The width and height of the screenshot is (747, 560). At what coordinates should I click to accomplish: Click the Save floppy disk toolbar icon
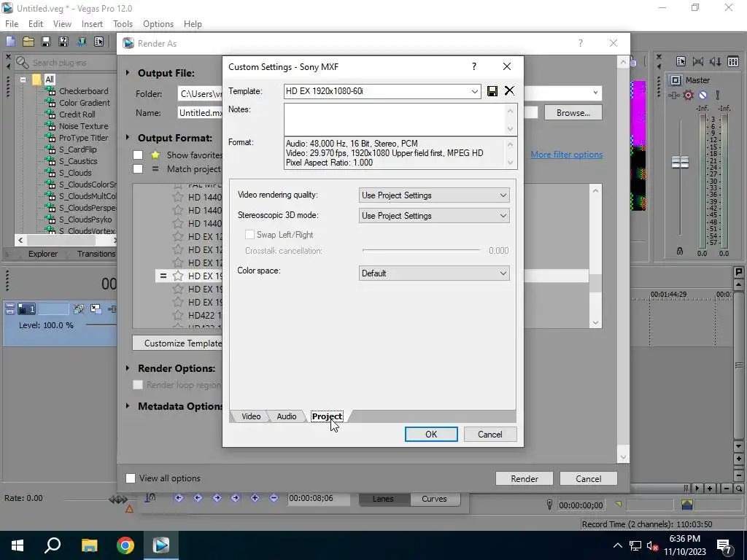(46, 42)
